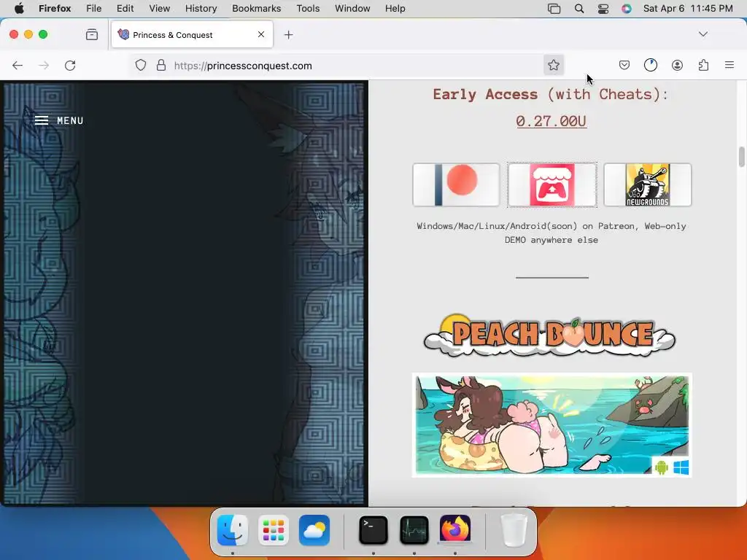
Task: Open Spotlight search in menu bar
Action: click(578, 9)
